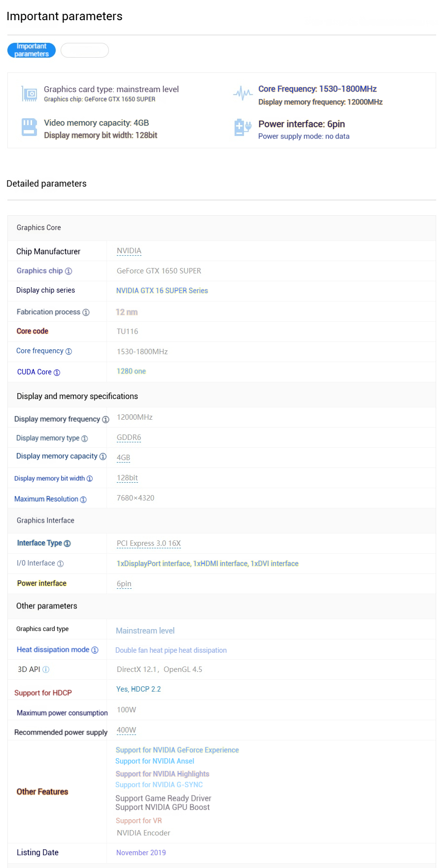Click the Yes, HDCP 2.2 value
The height and width of the screenshot is (868, 447).
[x=138, y=689]
